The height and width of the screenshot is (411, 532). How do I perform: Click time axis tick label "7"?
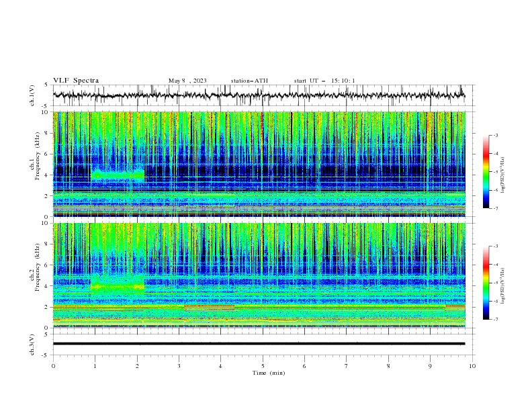point(347,366)
